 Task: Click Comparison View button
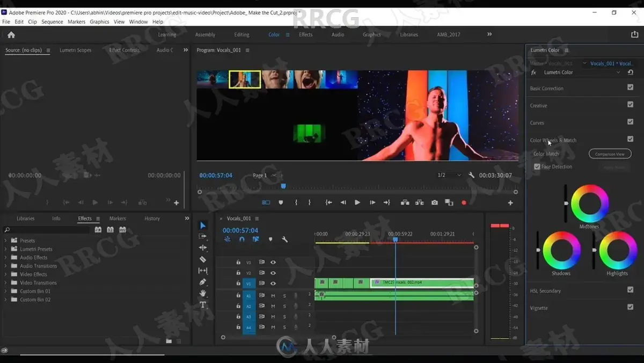pyautogui.click(x=610, y=154)
